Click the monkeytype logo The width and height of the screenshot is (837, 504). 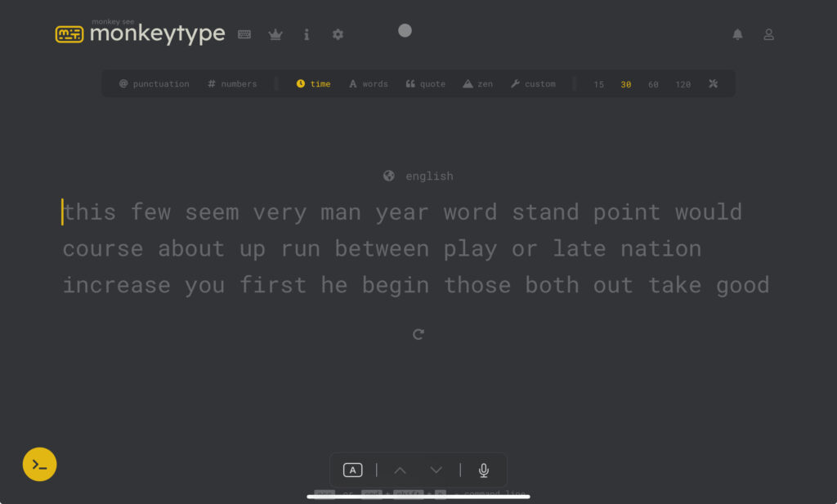point(140,33)
